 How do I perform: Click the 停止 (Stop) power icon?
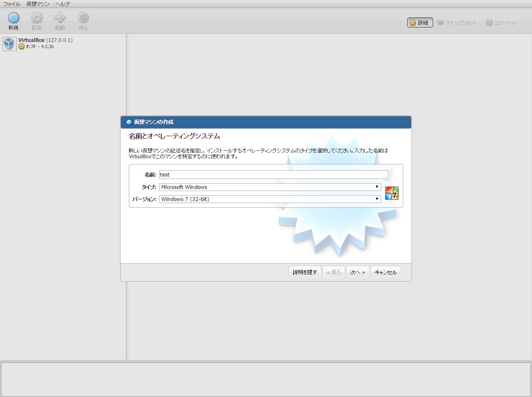83,20
